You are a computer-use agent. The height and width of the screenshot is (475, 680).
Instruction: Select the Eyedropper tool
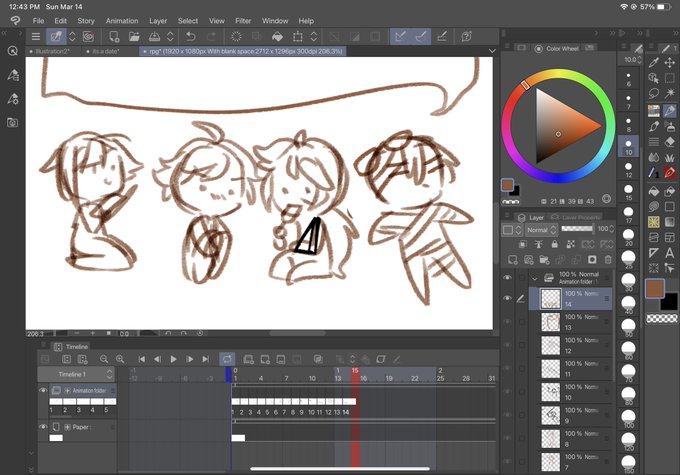pos(654,63)
